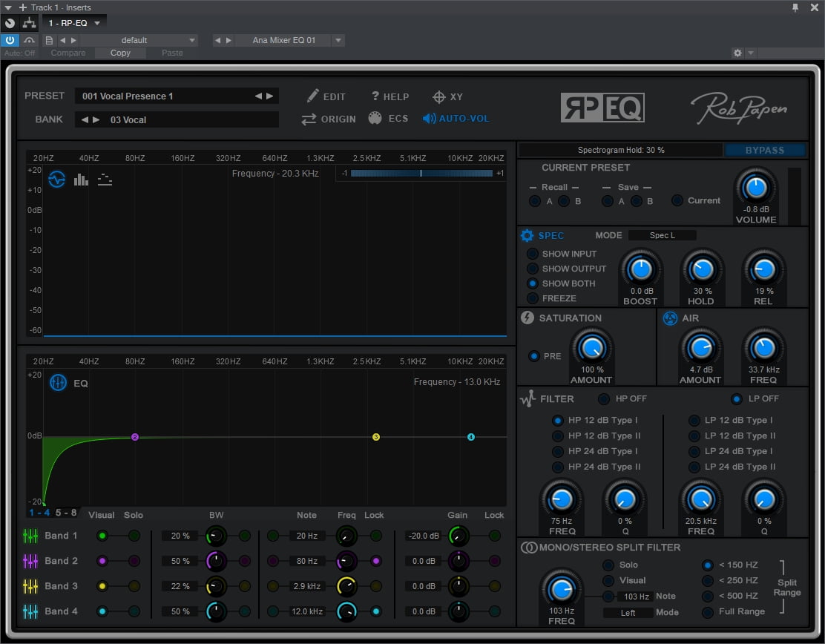The width and height of the screenshot is (825, 644).
Task: Click the FILTER waveform icon
Action: pos(527,399)
